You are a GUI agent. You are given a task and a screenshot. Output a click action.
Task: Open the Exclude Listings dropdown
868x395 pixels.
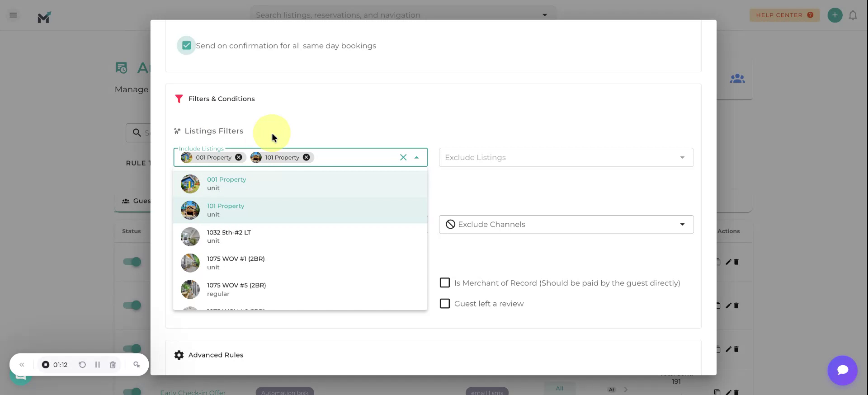point(566,157)
